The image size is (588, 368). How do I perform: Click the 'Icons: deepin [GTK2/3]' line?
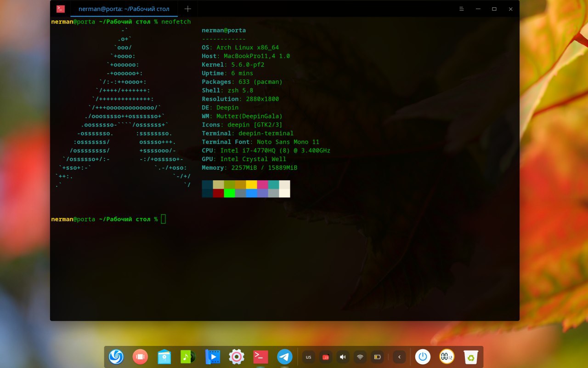(x=242, y=125)
